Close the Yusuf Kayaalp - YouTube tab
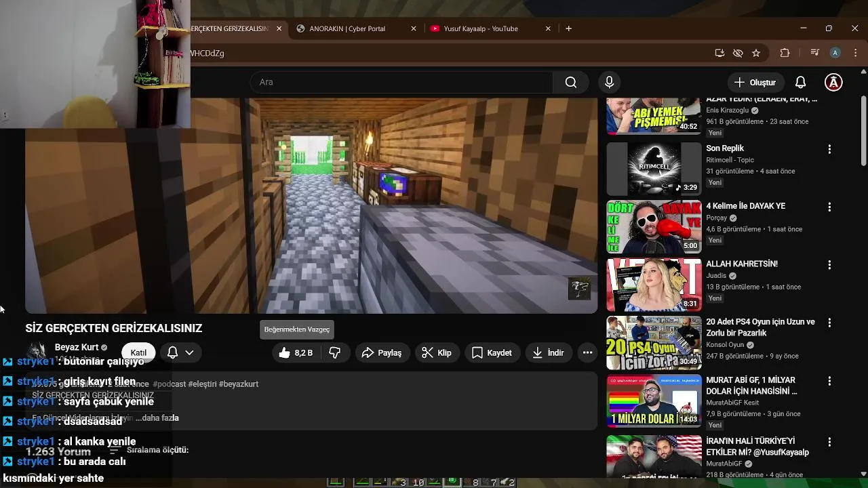This screenshot has height=488, width=868. (548, 28)
